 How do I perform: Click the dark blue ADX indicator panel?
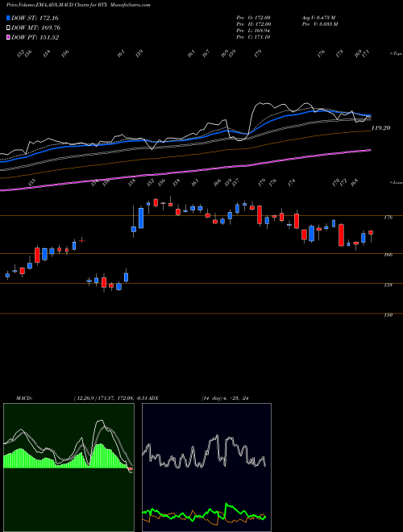click(206, 468)
